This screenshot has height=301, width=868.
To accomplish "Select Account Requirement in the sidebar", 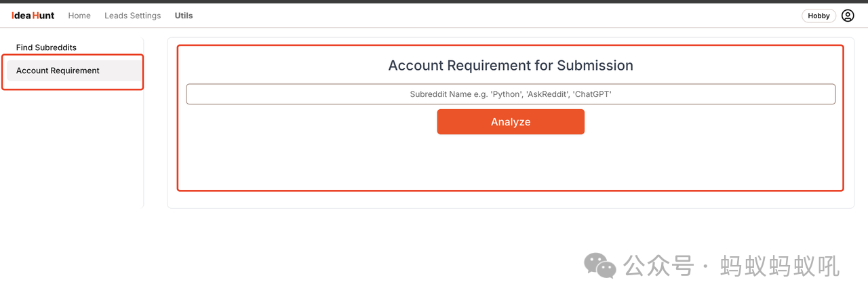I will (58, 71).
